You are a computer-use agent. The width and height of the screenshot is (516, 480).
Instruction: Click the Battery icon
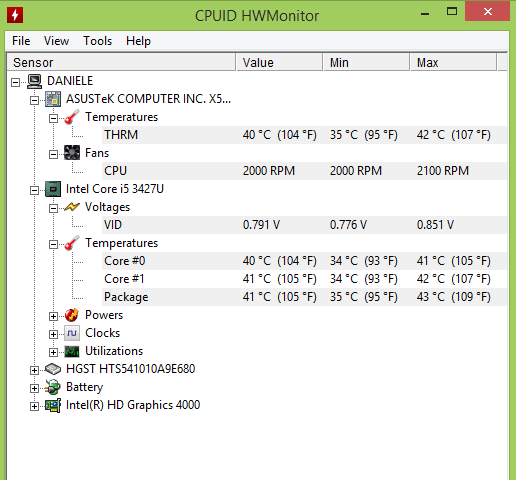(53, 387)
